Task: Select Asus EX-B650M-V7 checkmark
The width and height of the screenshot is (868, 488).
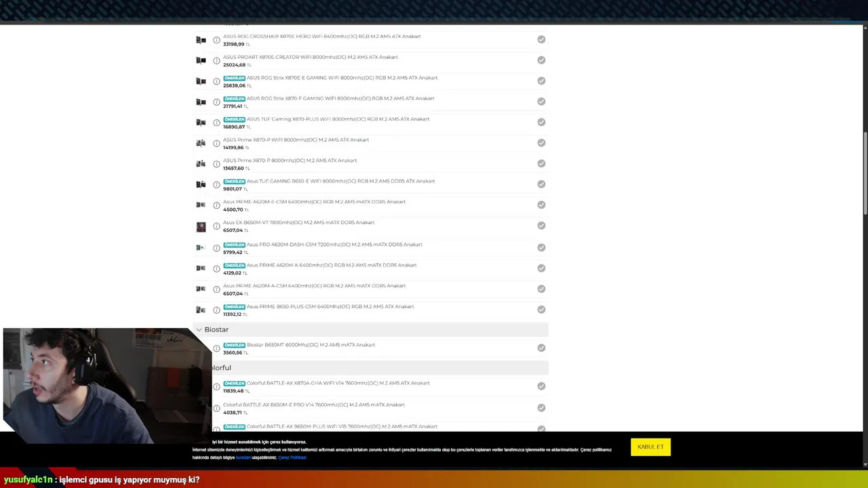Action: coord(541,225)
